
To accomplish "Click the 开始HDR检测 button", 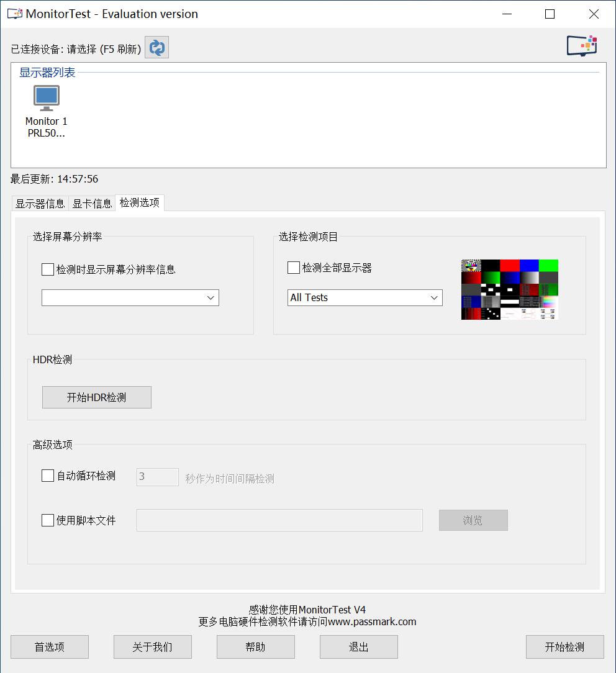I will point(96,397).
